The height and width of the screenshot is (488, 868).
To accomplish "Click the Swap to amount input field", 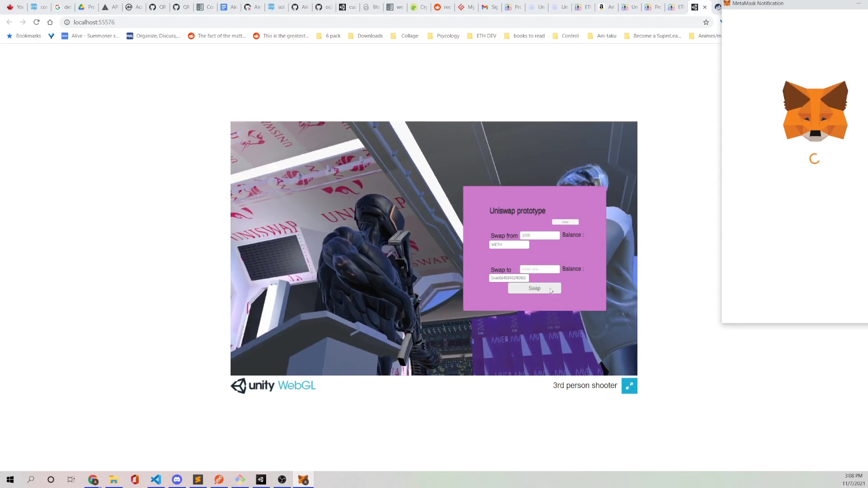I will [x=540, y=269].
